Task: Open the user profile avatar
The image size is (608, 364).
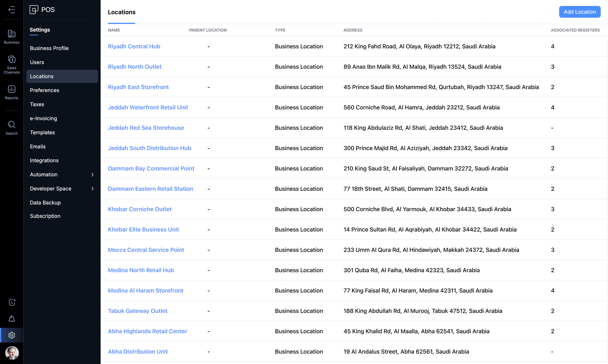Action: (12, 353)
